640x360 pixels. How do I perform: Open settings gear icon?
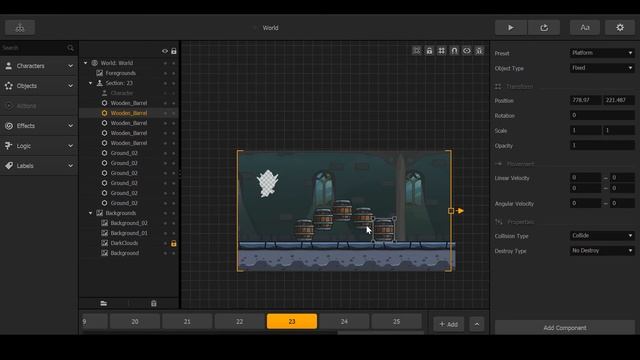(620, 28)
